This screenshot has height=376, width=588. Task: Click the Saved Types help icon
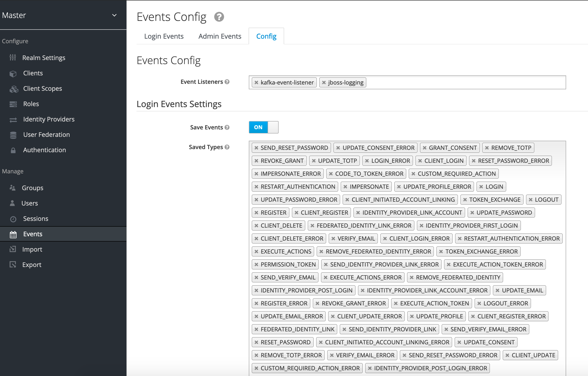coord(227,147)
